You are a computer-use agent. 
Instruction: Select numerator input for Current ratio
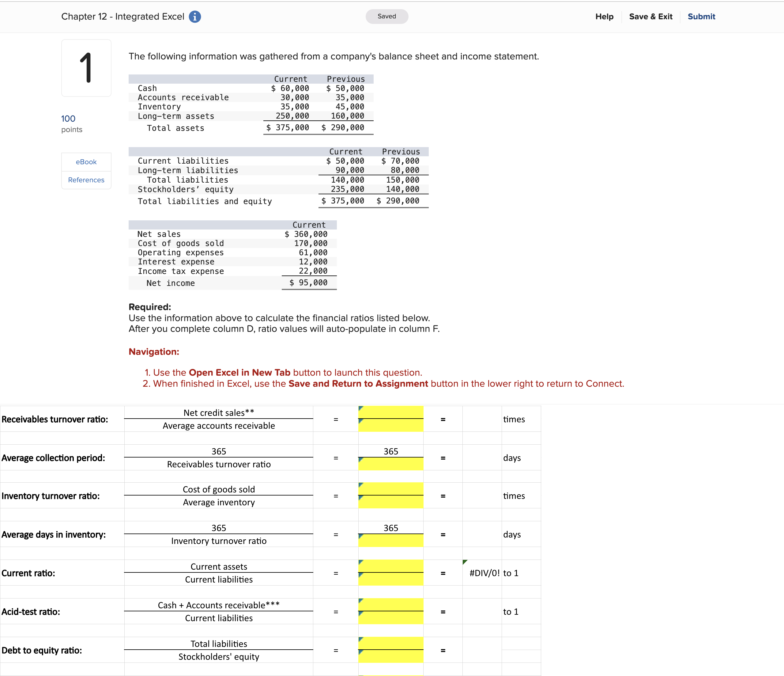click(390, 566)
